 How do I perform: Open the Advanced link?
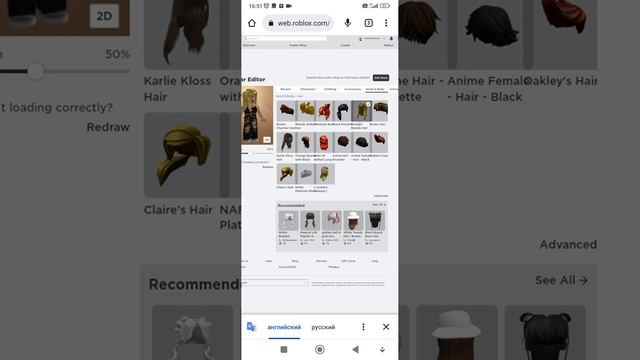tap(381, 196)
